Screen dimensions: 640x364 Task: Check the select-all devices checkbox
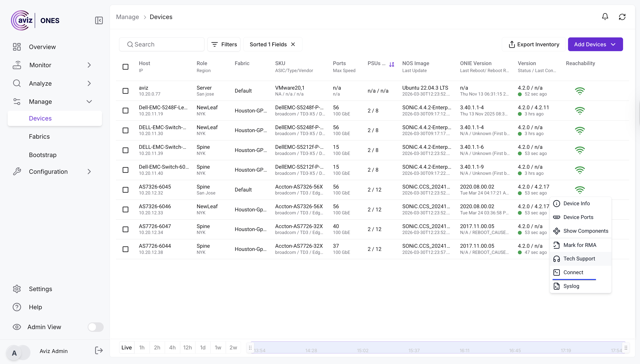click(x=126, y=67)
